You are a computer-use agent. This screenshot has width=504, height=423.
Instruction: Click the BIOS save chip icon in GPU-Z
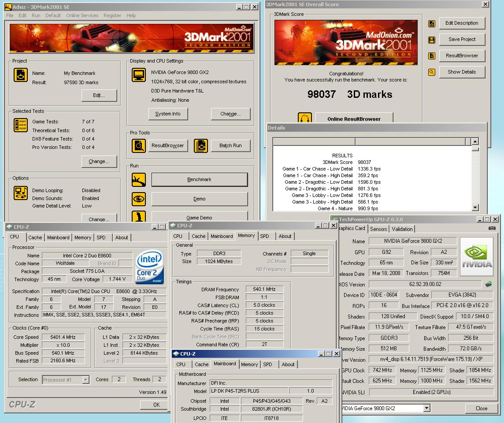tap(489, 284)
